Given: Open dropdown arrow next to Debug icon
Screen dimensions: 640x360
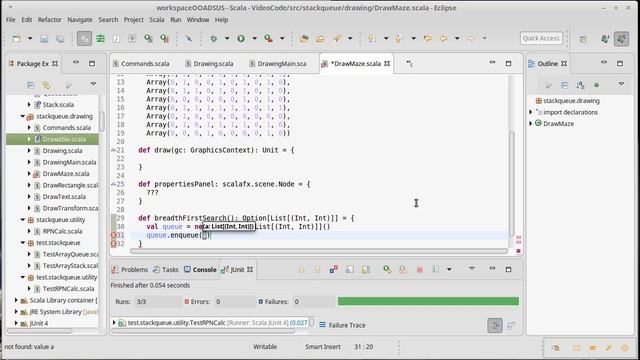Looking at the screenshot, I should (x=227, y=38).
